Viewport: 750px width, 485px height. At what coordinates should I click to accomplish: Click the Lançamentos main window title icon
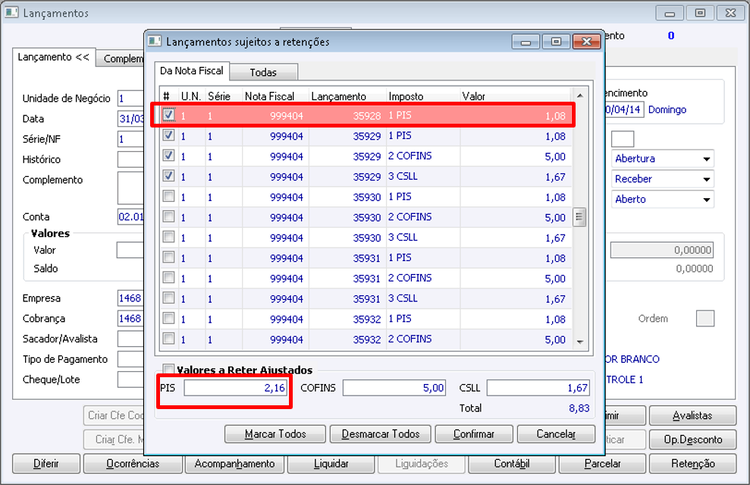(x=11, y=12)
